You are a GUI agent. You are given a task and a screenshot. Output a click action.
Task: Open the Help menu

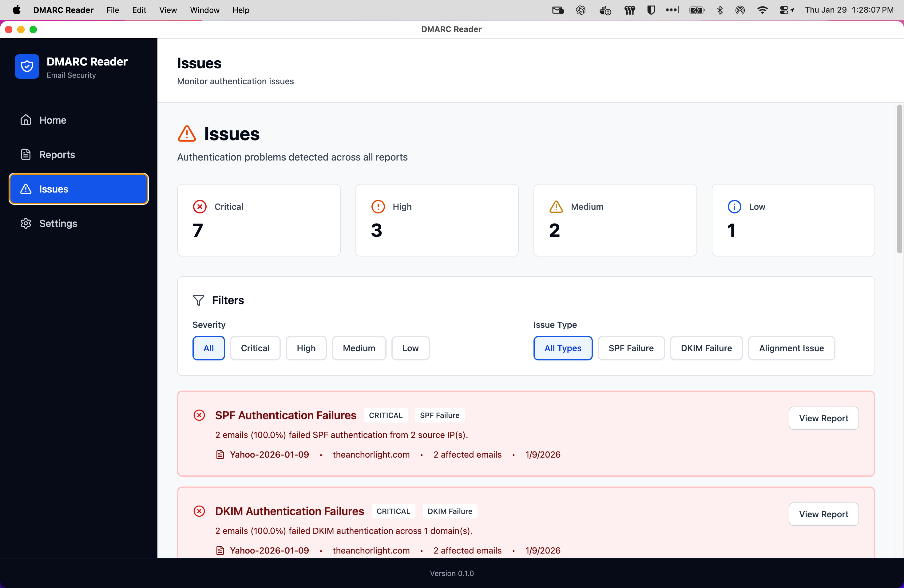point(241,10)
